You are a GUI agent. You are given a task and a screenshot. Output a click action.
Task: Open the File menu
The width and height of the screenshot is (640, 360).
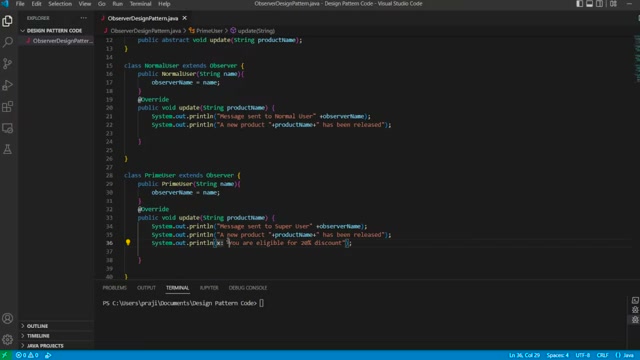click(20, 4)
